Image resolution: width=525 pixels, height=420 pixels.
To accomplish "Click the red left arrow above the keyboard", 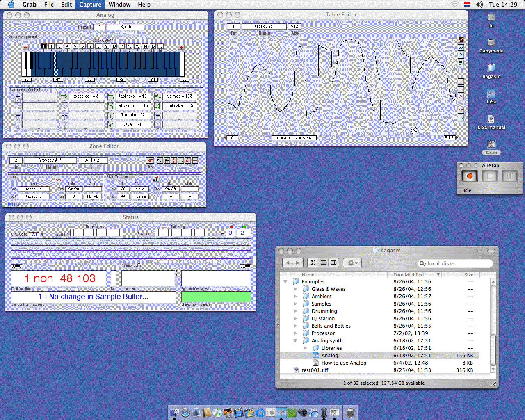I will 25,47.
